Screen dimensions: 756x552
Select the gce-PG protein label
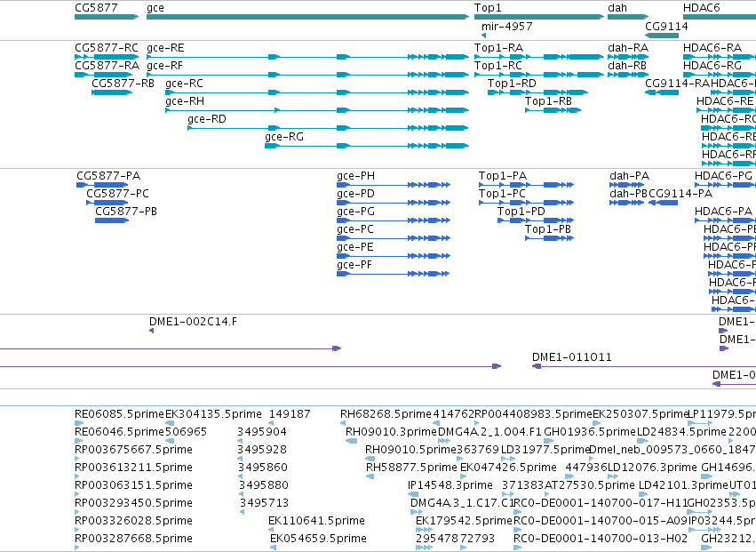pyautogui.click(x=356, y=212)
